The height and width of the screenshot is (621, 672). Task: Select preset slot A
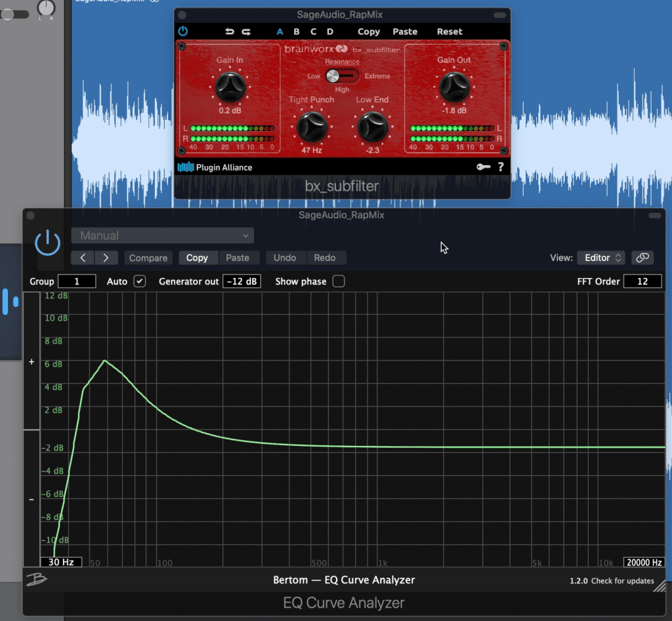[280, 31]
